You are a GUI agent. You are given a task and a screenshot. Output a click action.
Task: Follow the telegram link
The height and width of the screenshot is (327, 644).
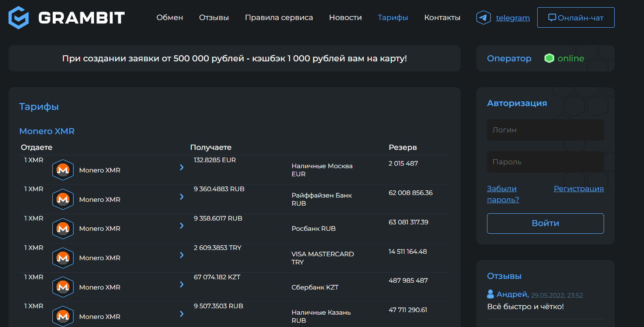(x=513, y=18)
